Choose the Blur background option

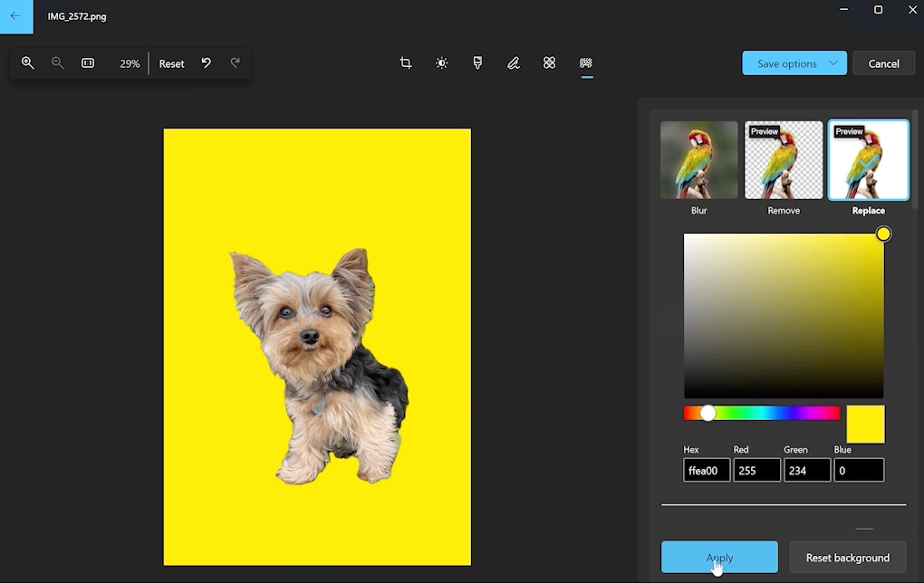click(698, 160)
